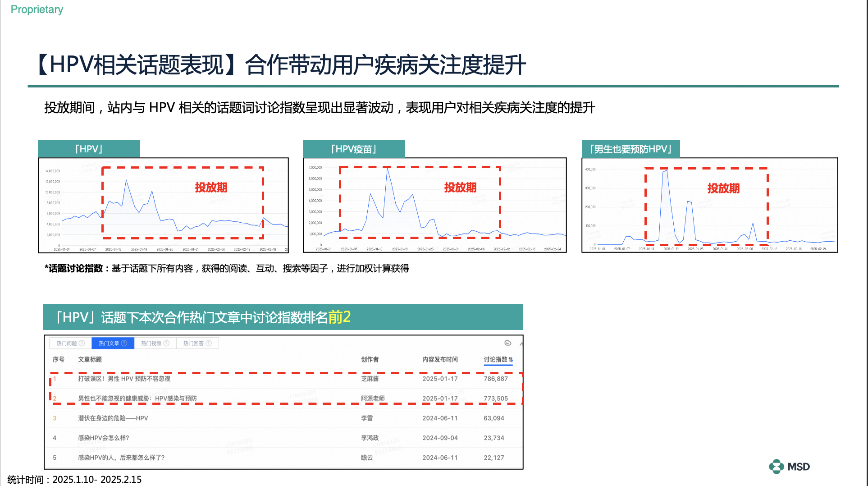This screenshot has height=486, width=868.
Task: Click the 「HPV」 chart label header
Action: pyautogui.click(x=89, y=149)
